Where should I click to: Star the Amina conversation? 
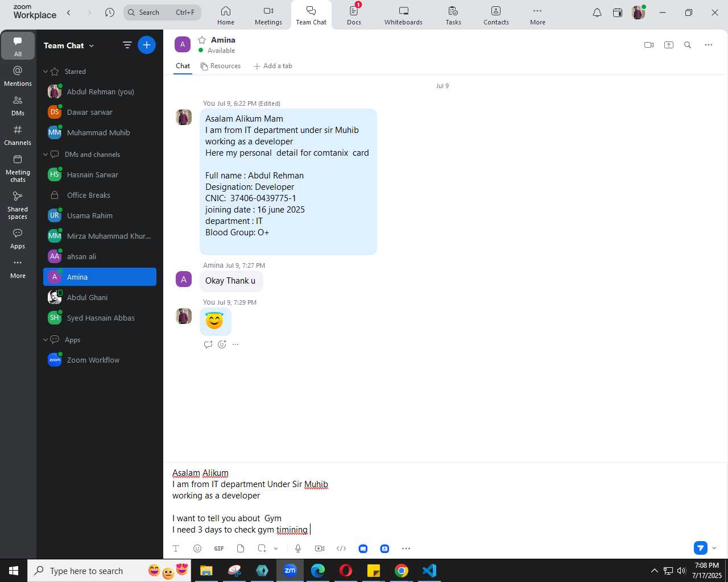[x=202, y=40]
